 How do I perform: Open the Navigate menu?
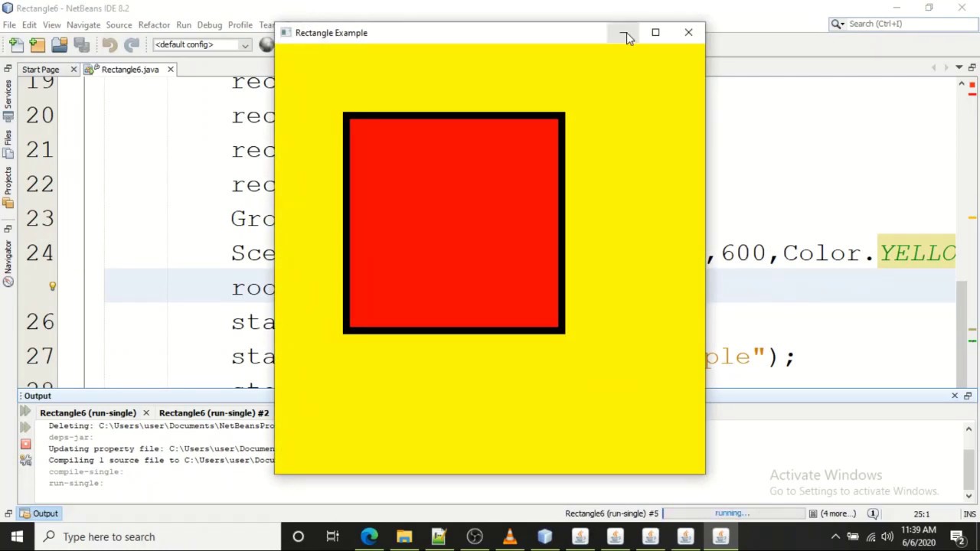click(x=83, y=24)
